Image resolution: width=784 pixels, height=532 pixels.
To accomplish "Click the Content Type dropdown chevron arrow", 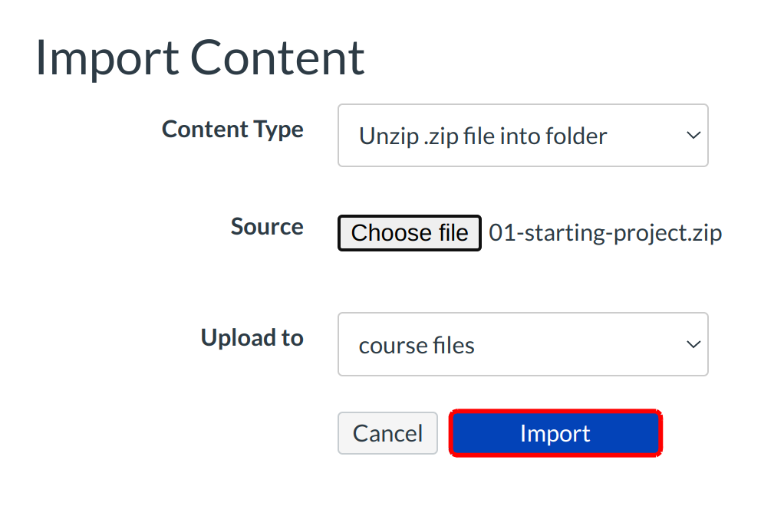I will click(693, 136).
